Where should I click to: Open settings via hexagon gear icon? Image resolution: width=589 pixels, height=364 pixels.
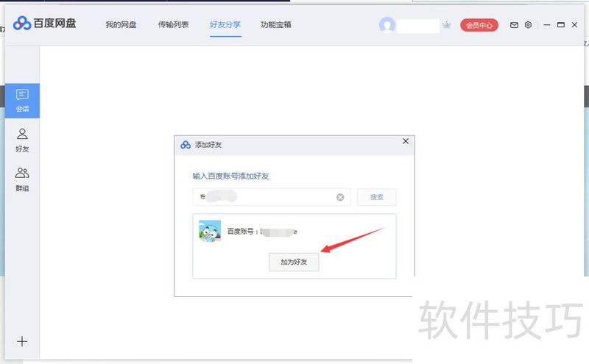(x=528, y=25)
